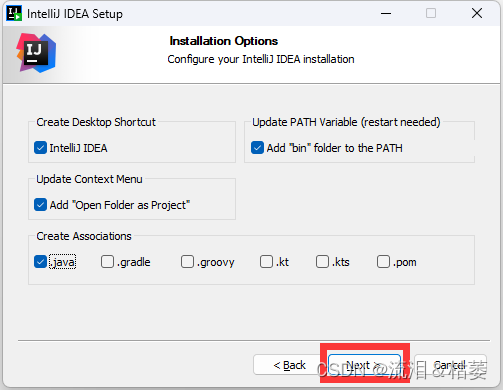Toggle Add "Open Folder as Project" option
The width and height of the screenshot is (503, 390).
(40, 205)
